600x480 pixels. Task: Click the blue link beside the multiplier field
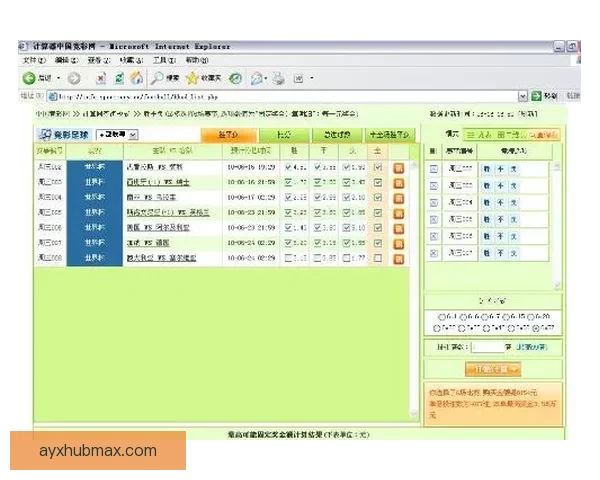(x=532, y=347)
